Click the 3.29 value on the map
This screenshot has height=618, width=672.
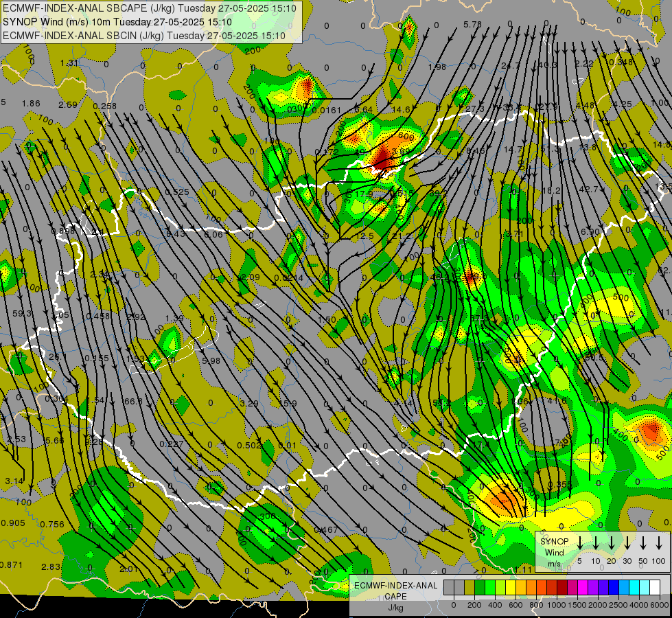click(249, 404)
